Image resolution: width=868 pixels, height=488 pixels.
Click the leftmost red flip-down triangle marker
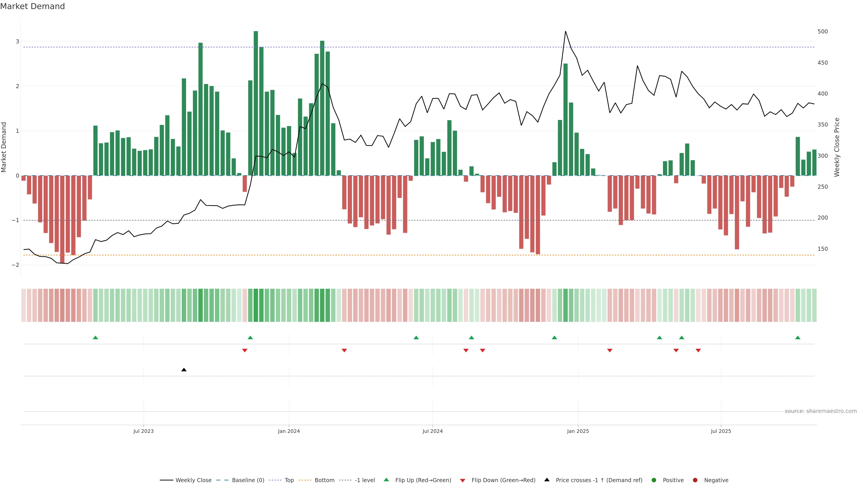pyautogui.click(x=245, y=351)
